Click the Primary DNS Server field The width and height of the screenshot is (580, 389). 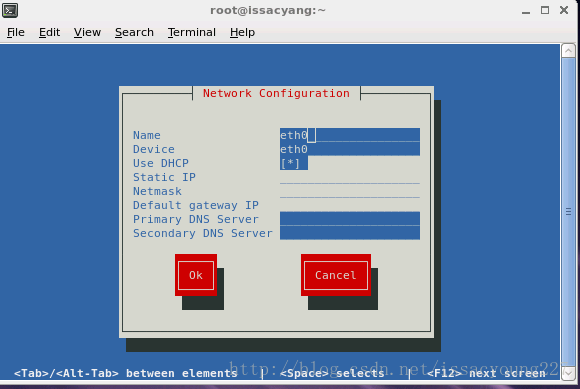[350, 219]
